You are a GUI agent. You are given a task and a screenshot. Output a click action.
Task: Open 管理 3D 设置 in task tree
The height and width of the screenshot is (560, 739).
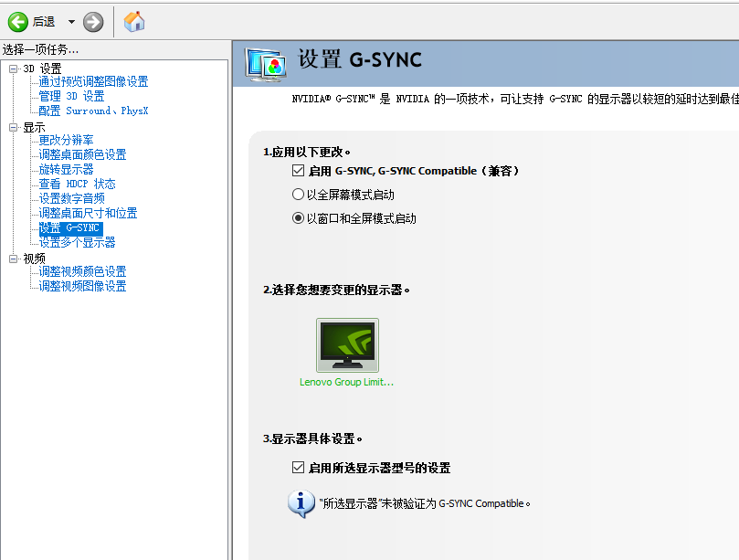click(71, 96)
